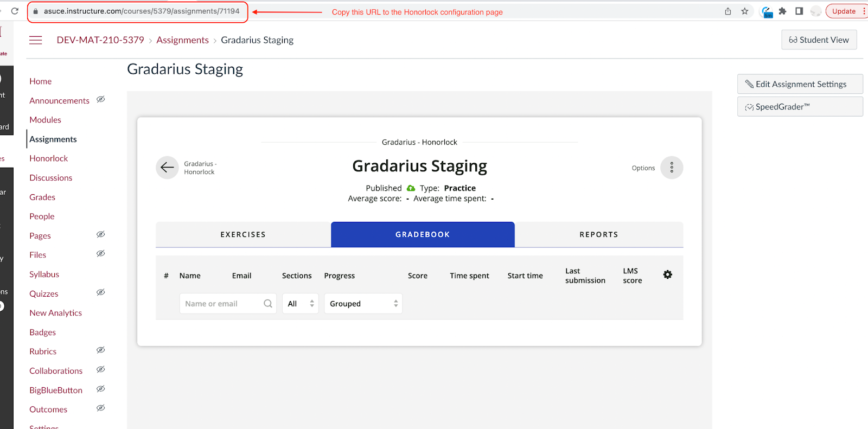Switch to Student View
This screenshot has width=868, height=429.
pyautogui.click(x=819, y=40)
